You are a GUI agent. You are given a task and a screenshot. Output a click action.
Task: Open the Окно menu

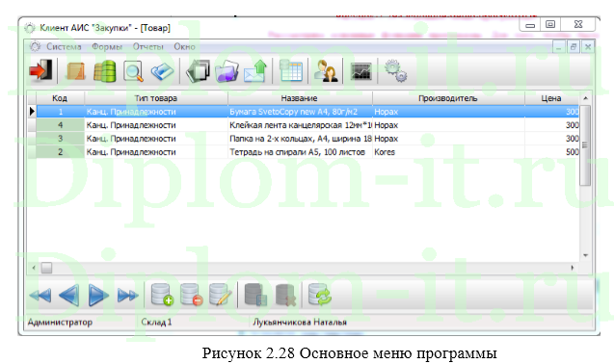184,46
